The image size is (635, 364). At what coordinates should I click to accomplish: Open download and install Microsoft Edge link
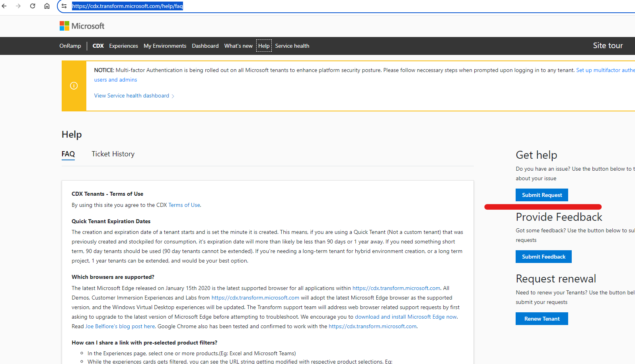406,317
